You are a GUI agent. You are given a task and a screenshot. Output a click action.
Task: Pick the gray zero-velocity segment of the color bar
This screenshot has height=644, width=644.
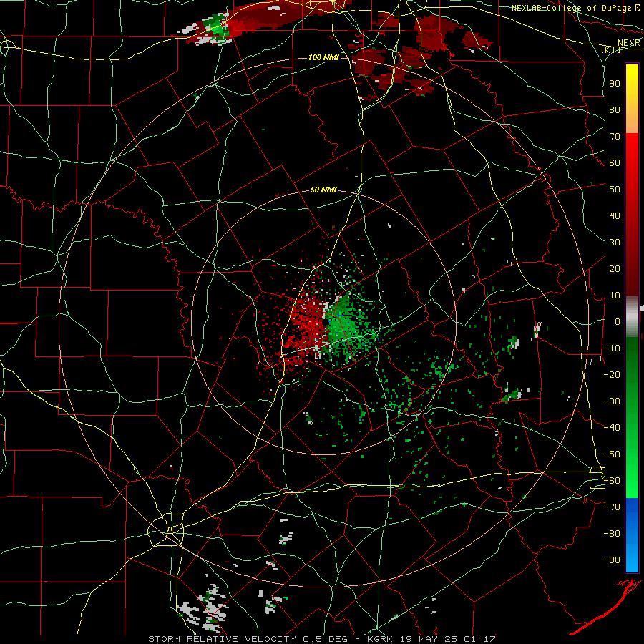tap(632, 317)
